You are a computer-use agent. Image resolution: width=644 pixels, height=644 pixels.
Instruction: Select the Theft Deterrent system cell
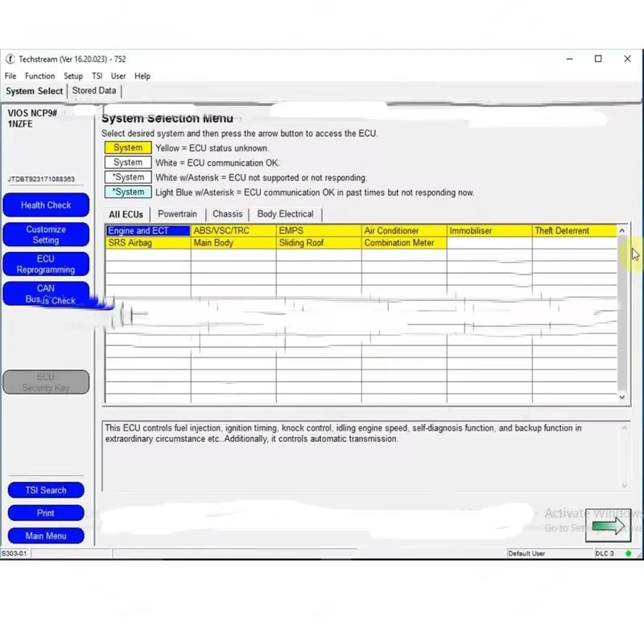click(x=575, y=231)
